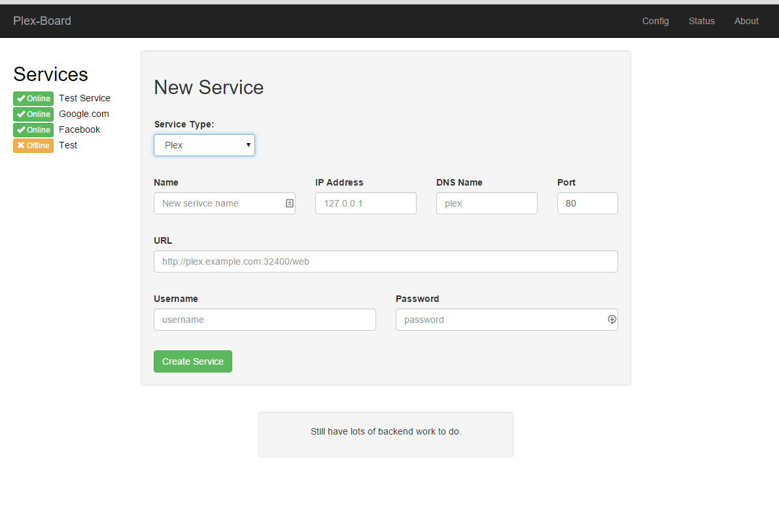Select the Facebook service entry
The image size is (779, 532).
(x=80, y=129)
